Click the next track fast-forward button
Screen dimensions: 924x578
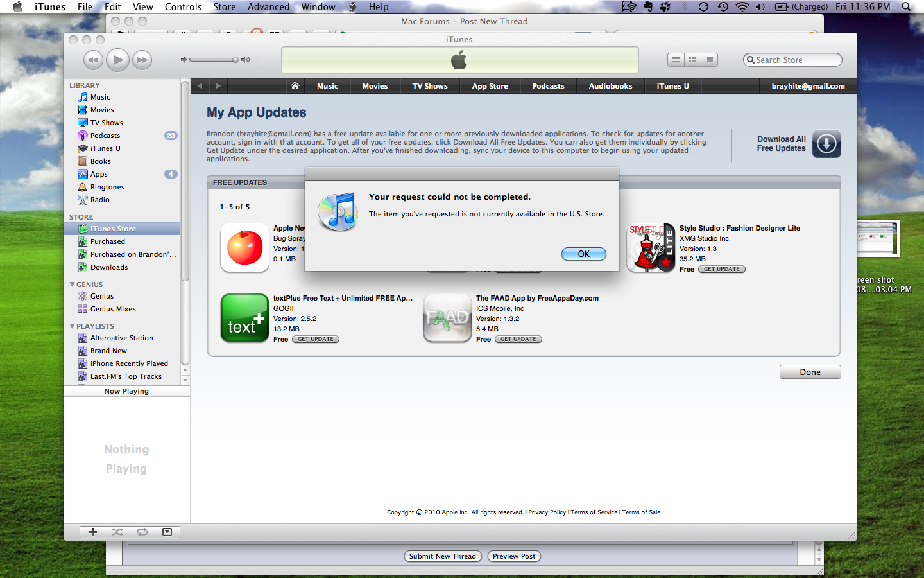[142, 60]
